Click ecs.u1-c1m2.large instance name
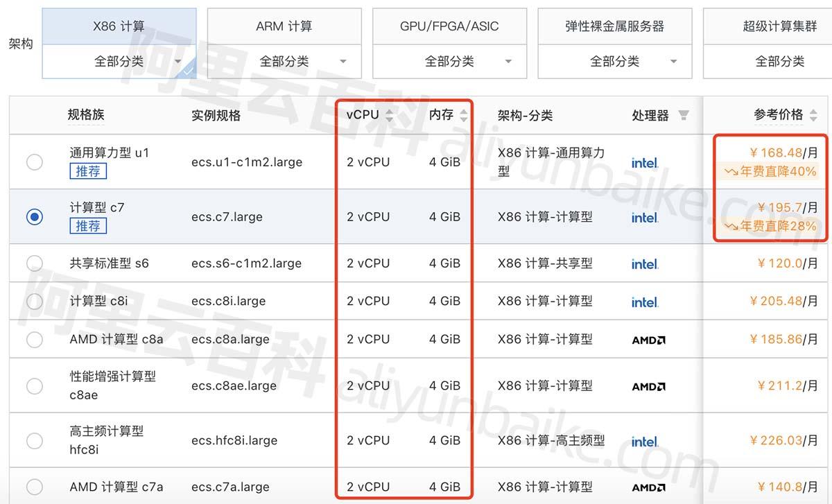 click(x=247, y=162)
